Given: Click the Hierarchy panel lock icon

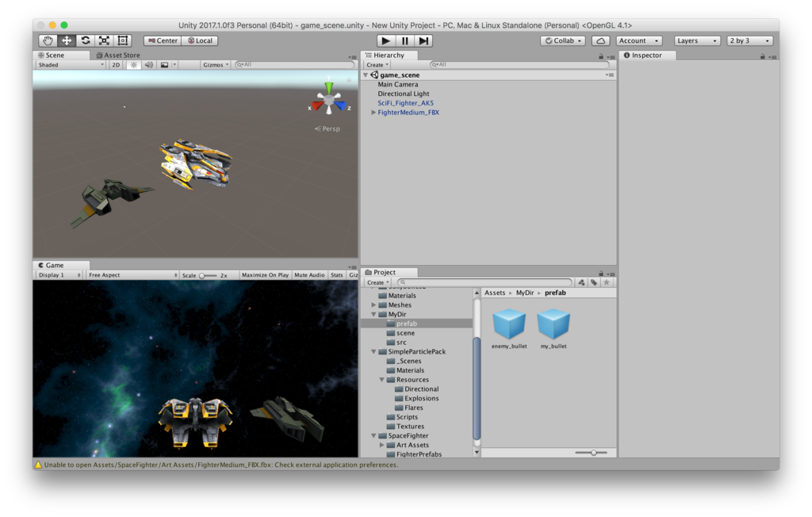Looking at the screenshot, I should (x=601, y=56).
